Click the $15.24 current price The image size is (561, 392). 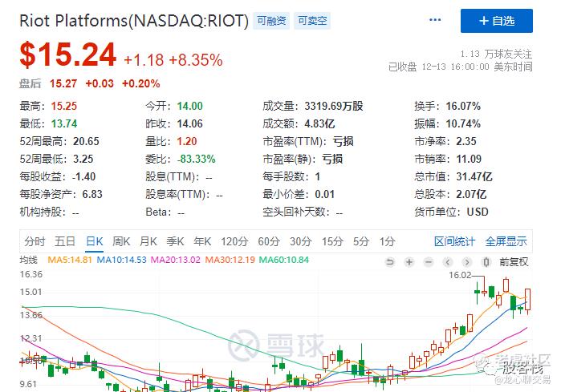click(x=68, y=55)
